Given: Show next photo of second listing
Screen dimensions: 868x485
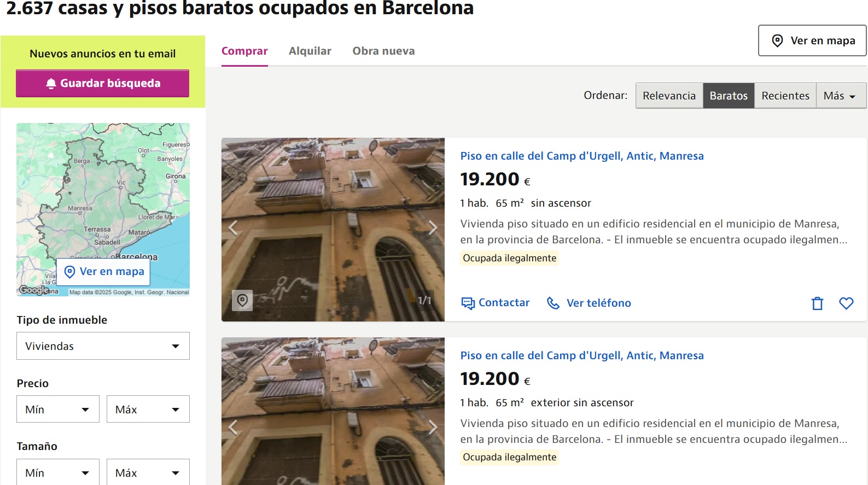Looking at the screenshot, I should point(433,427).
